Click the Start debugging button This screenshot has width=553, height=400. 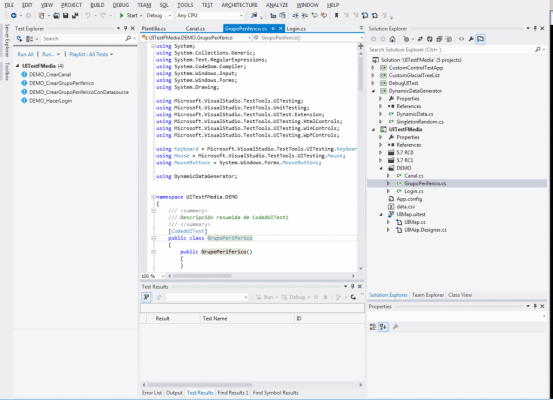click(128, 16)
